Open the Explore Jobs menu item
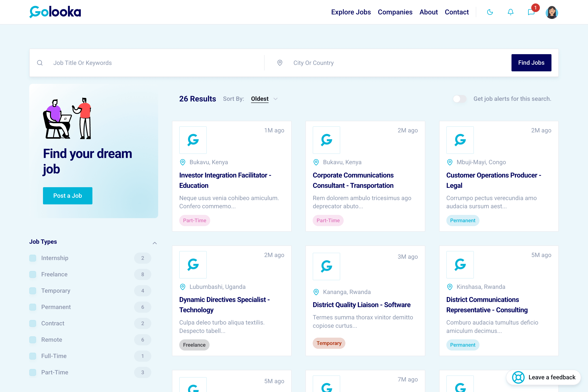Image resolution: width=588 pixels, height=392 pixels. click(351, 12)
